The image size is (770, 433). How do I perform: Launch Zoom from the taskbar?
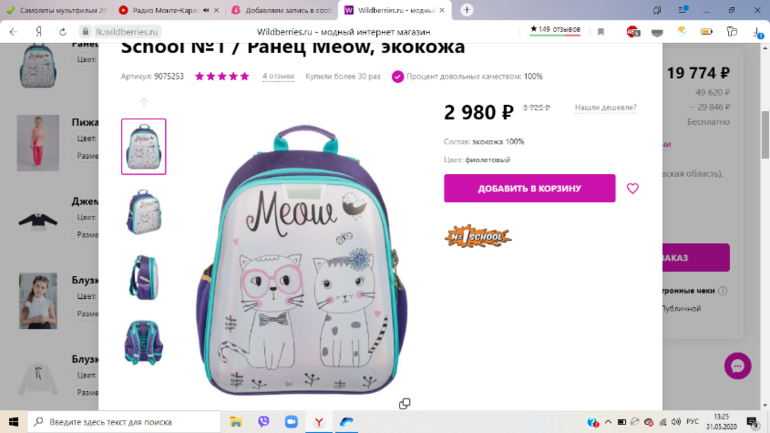coord(291,422)
